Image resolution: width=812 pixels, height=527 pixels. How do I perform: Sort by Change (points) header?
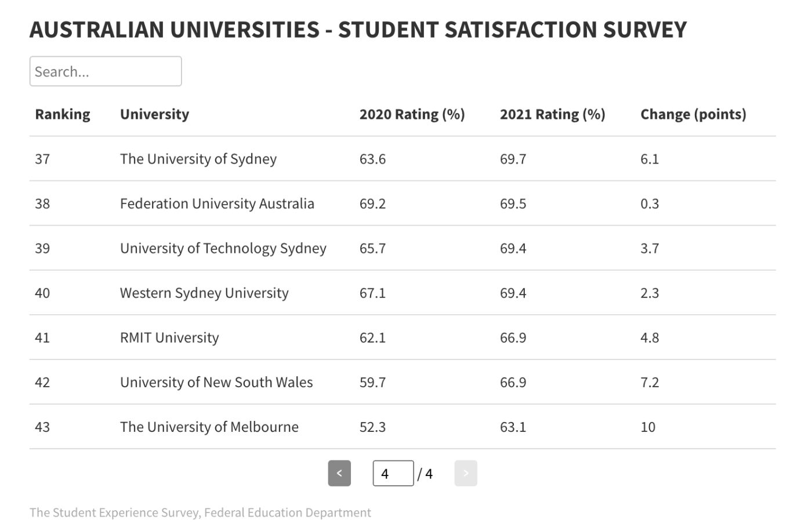[x=693, y=114]
